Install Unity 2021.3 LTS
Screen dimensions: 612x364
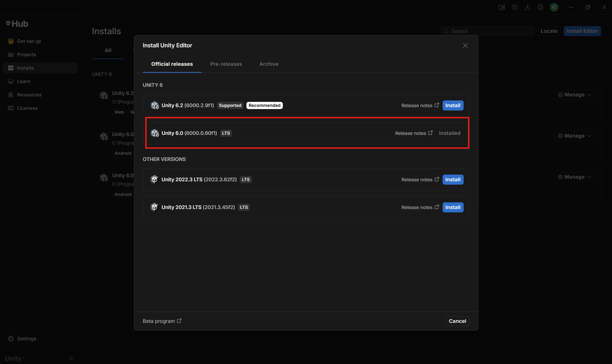tap(453, 207)
